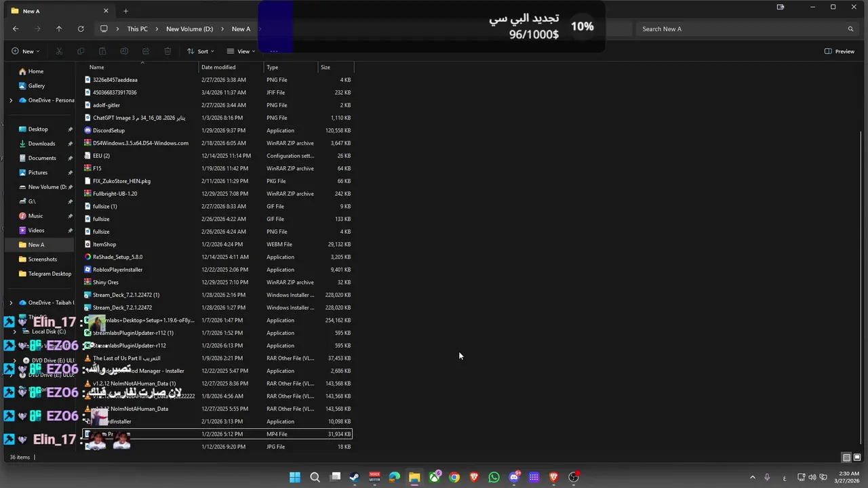This screenshot has width=868, height=488.
Task: Open the View dropdown menu
Action: 241,52
